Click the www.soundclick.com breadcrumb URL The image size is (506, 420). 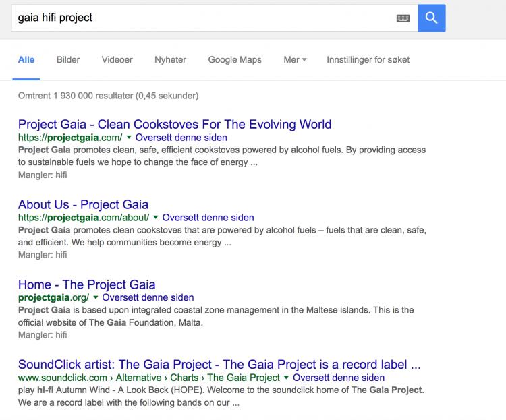149,378
